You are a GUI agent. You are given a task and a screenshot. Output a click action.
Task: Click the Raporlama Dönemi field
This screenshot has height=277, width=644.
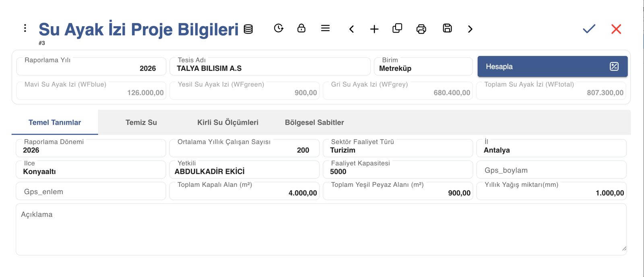coord(91,148)
